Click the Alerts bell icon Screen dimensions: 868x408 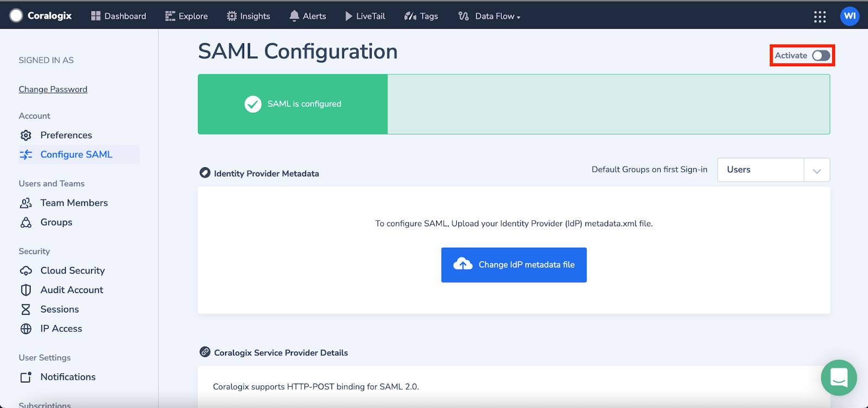(x=294, y=16)
